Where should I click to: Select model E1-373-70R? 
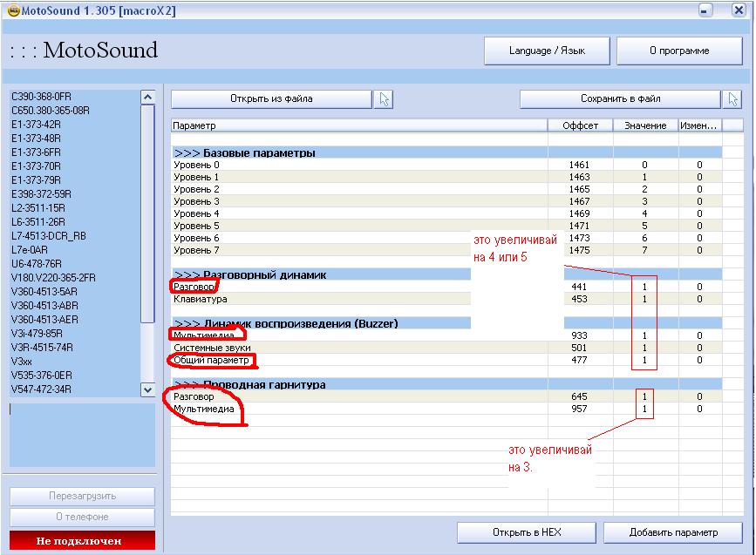coord(36,166)
